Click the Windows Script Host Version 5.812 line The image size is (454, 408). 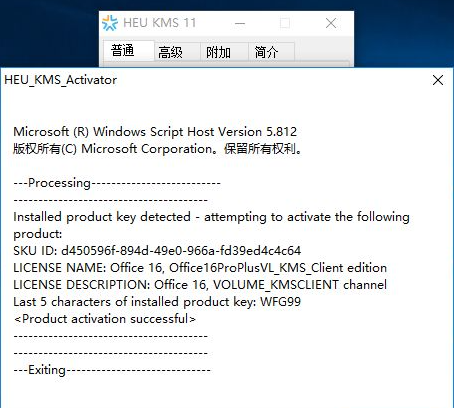pyautogui.click(x=155, y=132)
